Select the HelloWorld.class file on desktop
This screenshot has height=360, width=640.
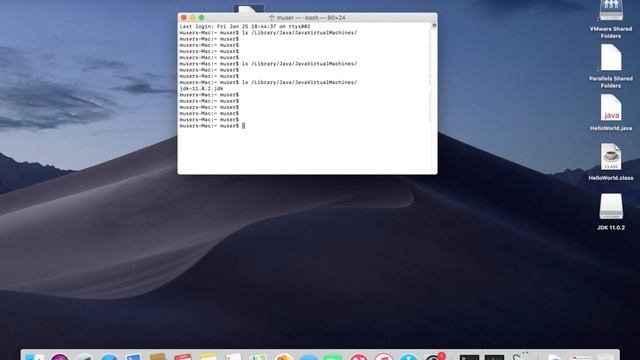pos(611,157)
